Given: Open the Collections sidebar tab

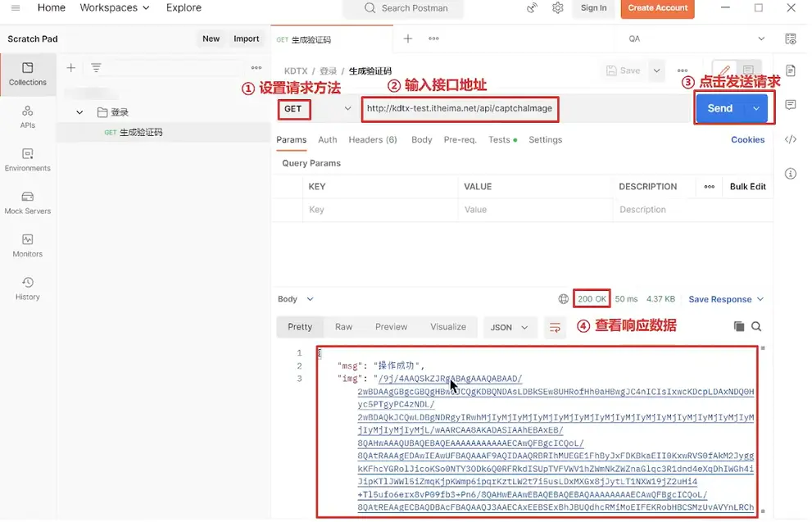Looking at the screenshot, I should pyautogui.click(x=27, y=74).
